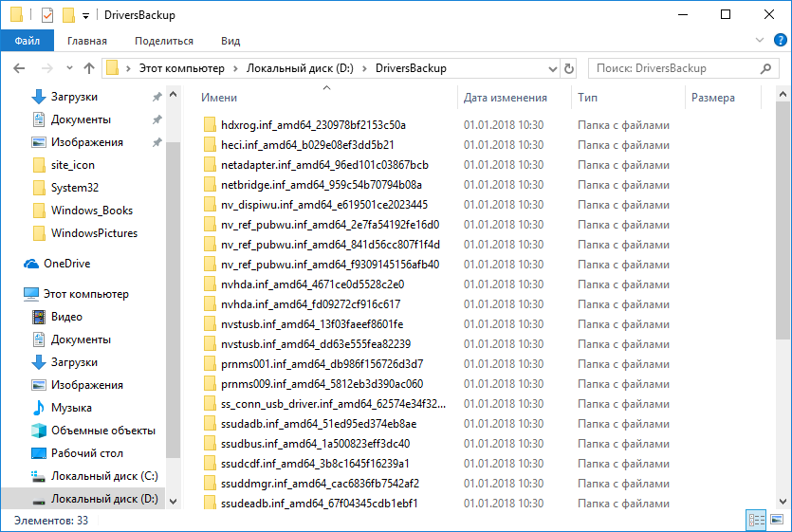Viewport: 792px width, 532px height.
Task: Unpin Загрузки using its pin icon
Action: click(157, 97)
